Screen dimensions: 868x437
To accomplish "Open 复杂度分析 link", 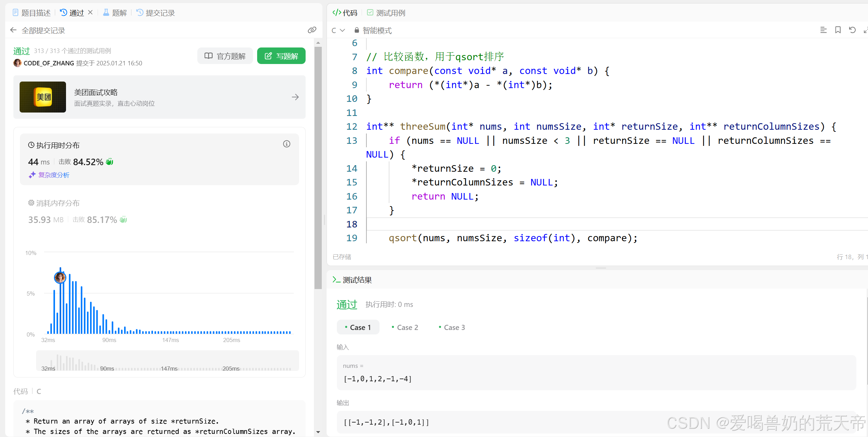I will pyautogui.click(x=54, y=175).
